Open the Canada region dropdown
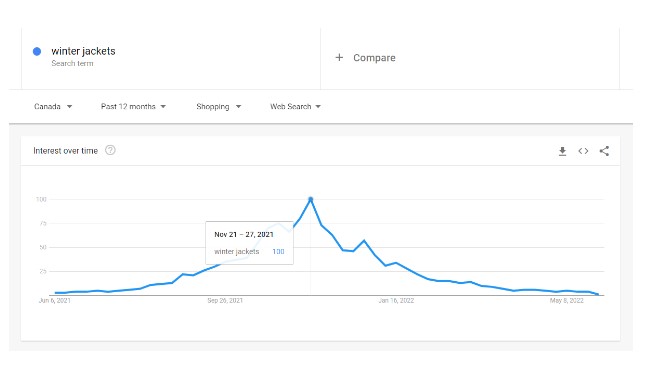The width and height of the screenshot is (649, 368). click(x=53, y=106)
